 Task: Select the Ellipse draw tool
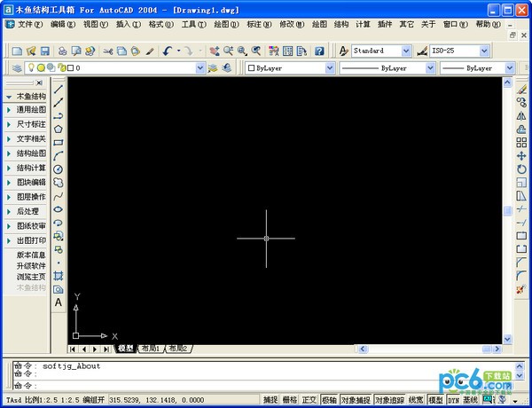pos(59,209)
